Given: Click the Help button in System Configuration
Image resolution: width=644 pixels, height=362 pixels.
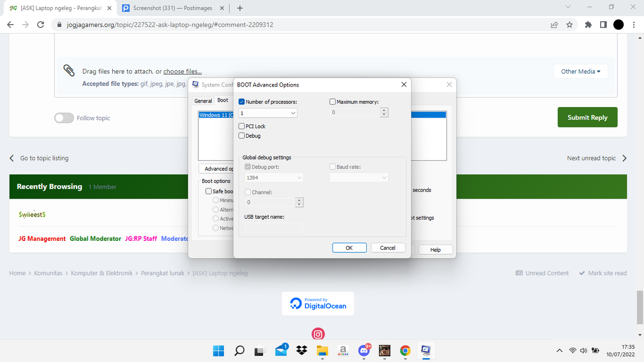Looking at the screenshot, I should click(436, 250).
